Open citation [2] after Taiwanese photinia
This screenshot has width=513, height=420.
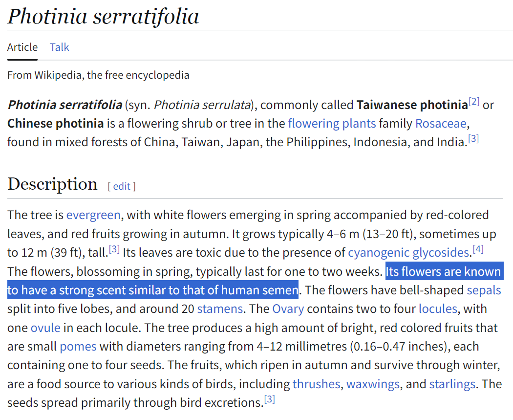click(x=474, y=102)
